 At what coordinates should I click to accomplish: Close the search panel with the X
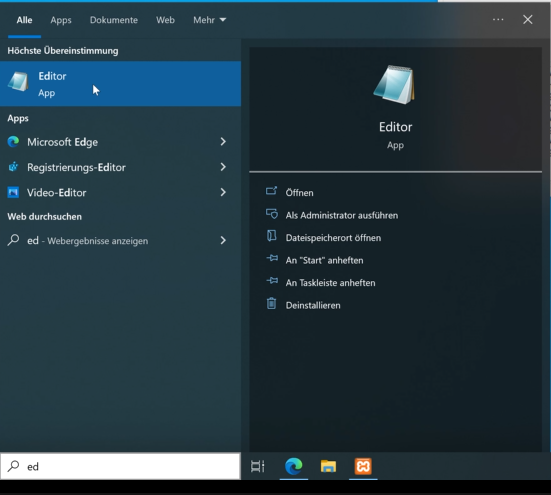point(527,20)
